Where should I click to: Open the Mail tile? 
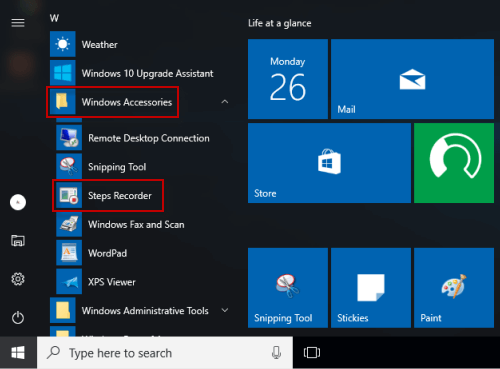pos(412,79)
